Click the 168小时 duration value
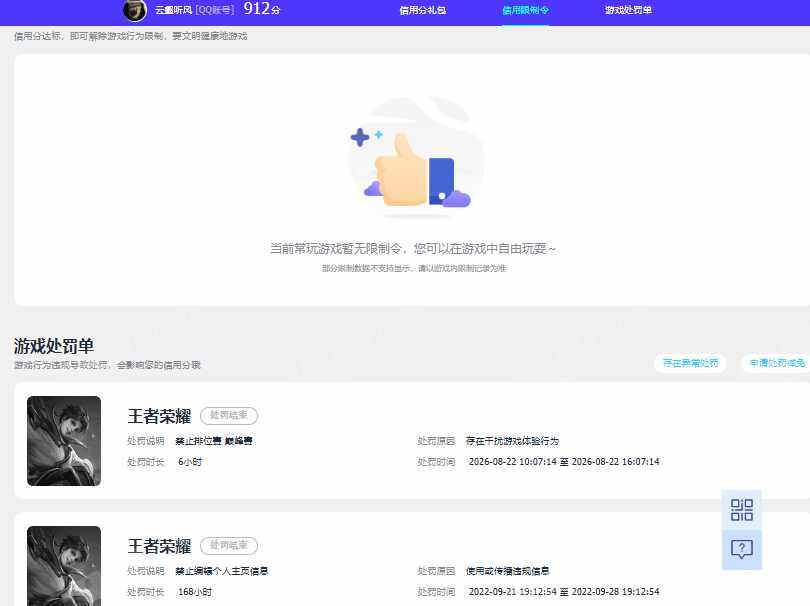810x606 pixels. pos(194,592)
